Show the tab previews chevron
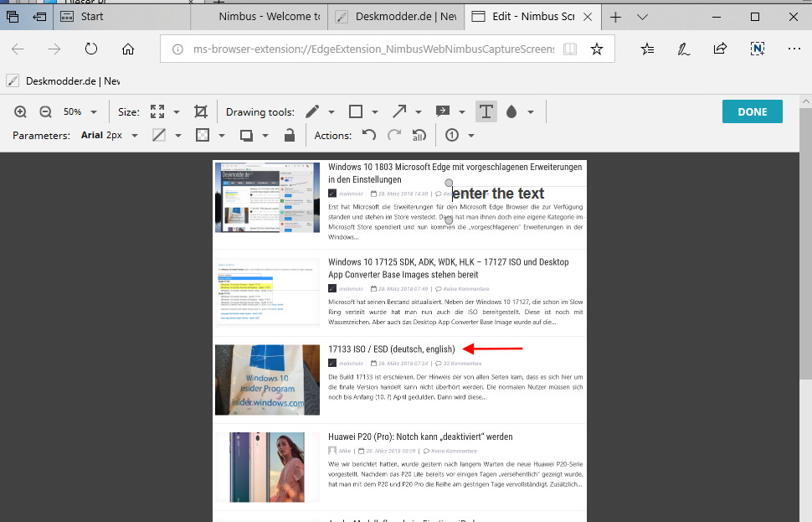 click(x=643, y=17)
